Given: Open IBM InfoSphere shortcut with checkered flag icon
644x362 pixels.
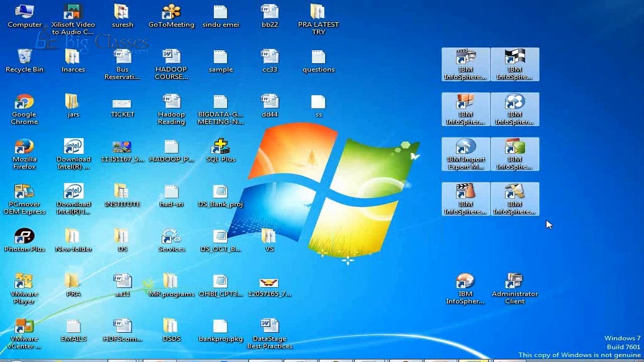Looking at the screenshot, I should (515, 64).
